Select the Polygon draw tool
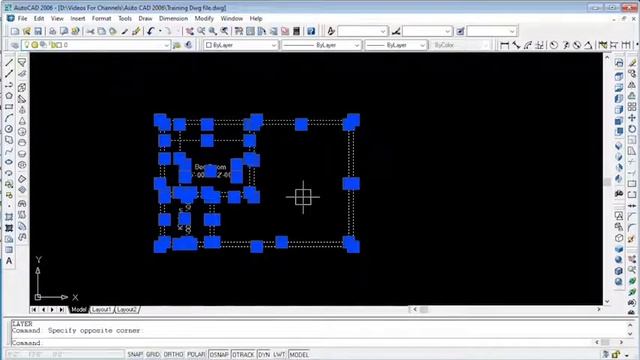Image resolution: width=640 pixels, height=360 pixels. pos(9,96)
